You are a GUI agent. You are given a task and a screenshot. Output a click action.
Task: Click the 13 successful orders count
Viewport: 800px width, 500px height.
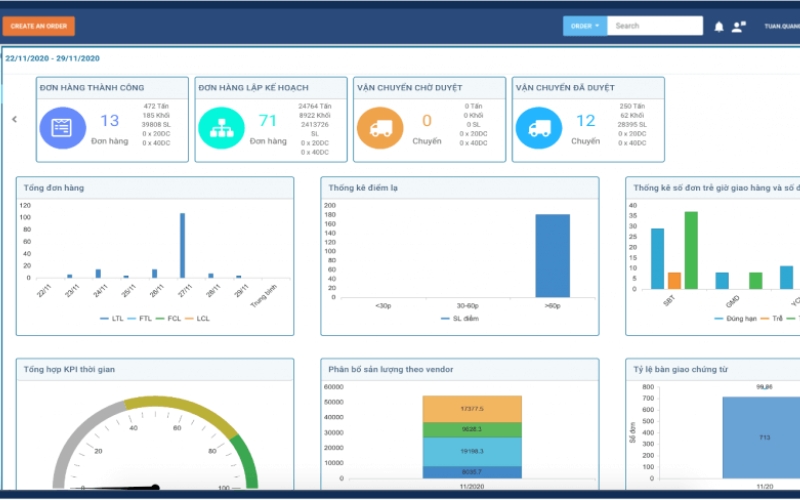pyautogui.click(x=109, y=121)
